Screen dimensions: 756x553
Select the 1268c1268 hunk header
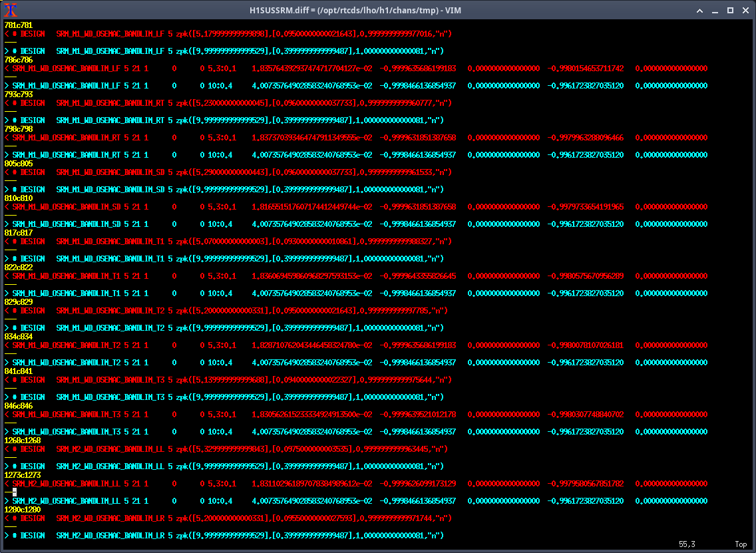pyautogui.click(x=22, y=440)
